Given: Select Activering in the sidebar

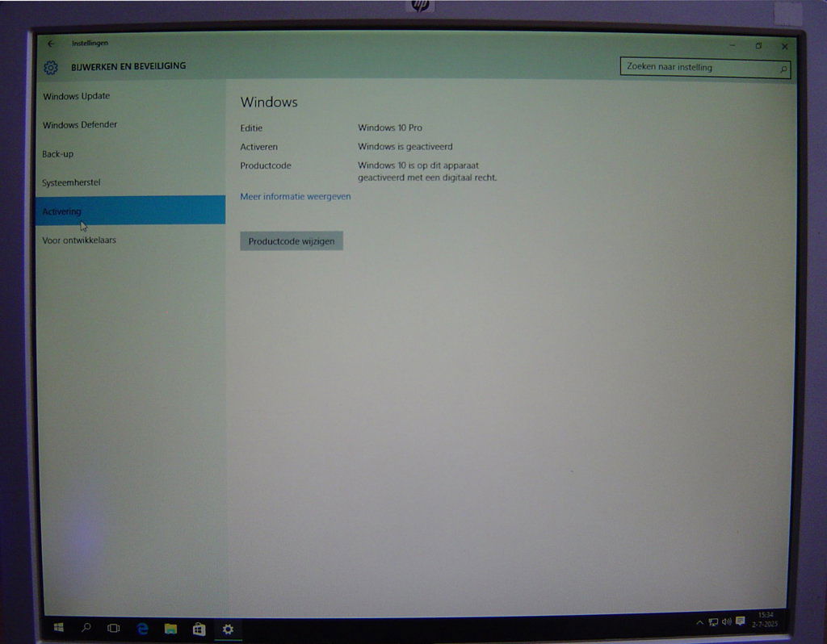Looking at the screenshot, I should coord(130,211).
